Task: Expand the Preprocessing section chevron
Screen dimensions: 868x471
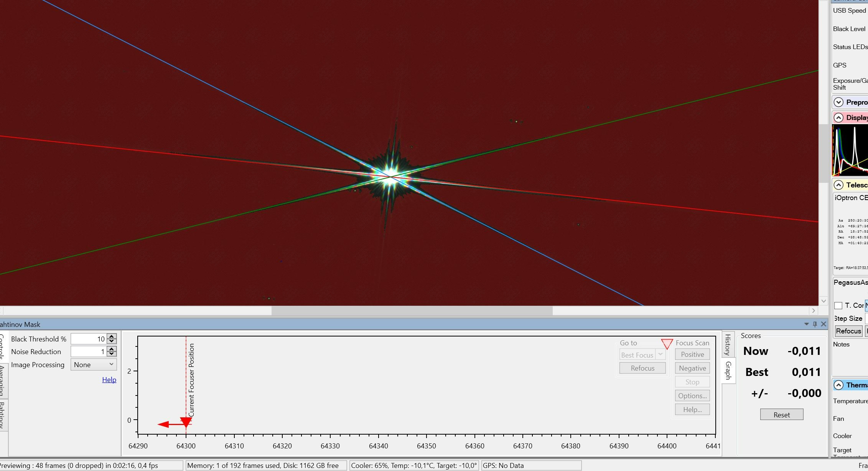Action: click(838, 102)
